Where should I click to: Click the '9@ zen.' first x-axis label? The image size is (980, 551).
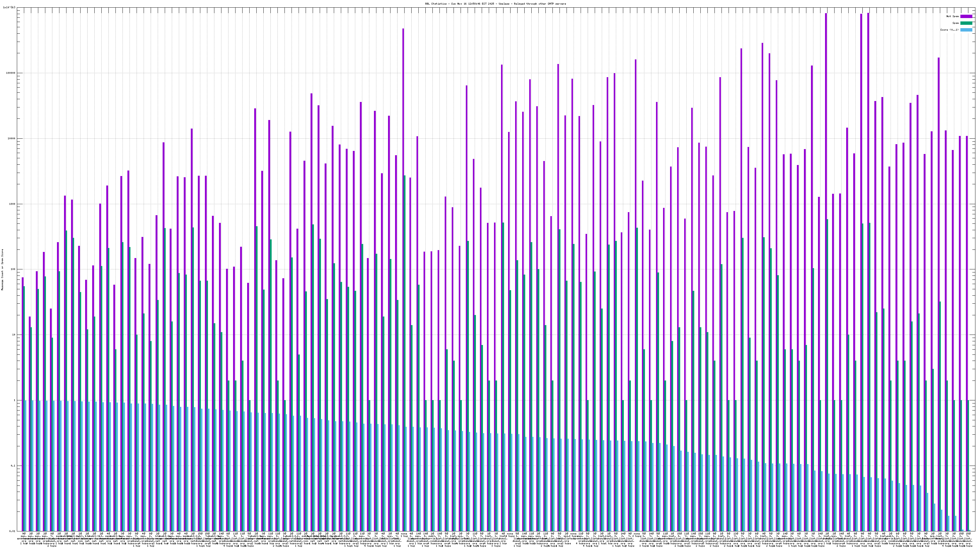click(x=24, y=534)
